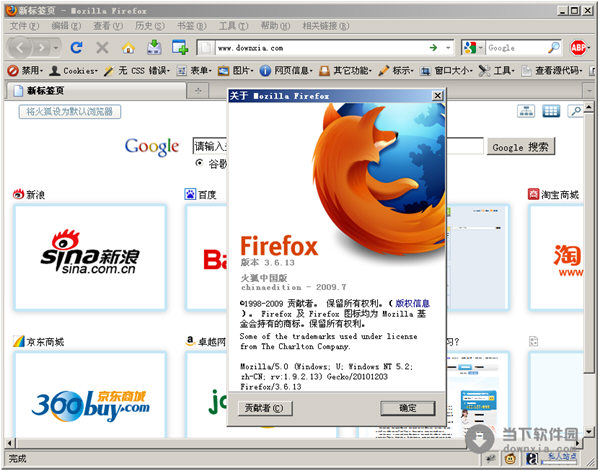This screenshot has width=600, height=471.
Task: Click the red ABP Adblock icon
Action: pos(578,47)
